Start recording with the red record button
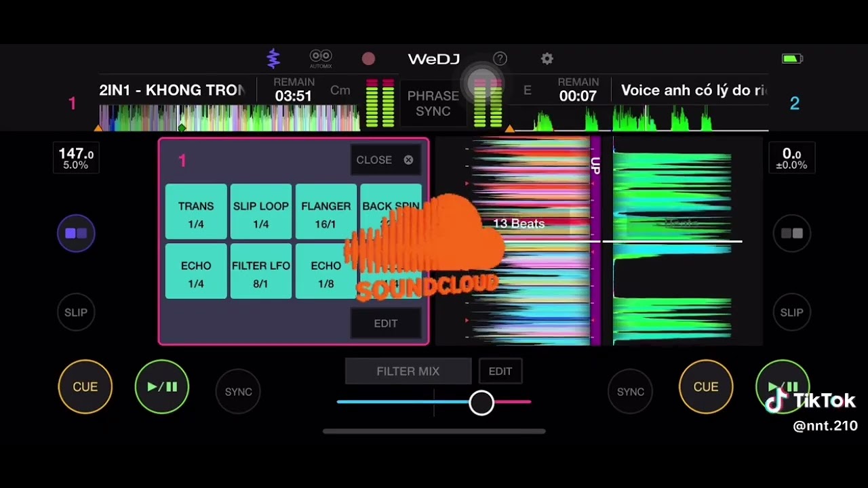 (x=368, y=59)
